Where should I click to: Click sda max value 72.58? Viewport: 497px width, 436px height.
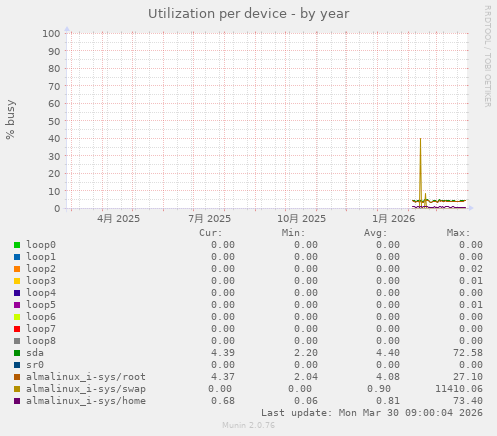pyautogui.click(x=468, y=353)
